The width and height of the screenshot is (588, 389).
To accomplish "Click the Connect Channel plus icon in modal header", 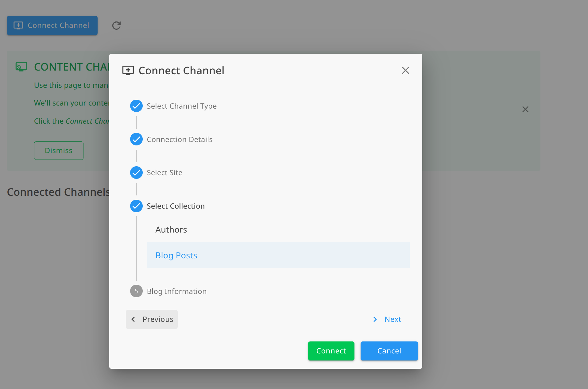I will pos(128,70).
